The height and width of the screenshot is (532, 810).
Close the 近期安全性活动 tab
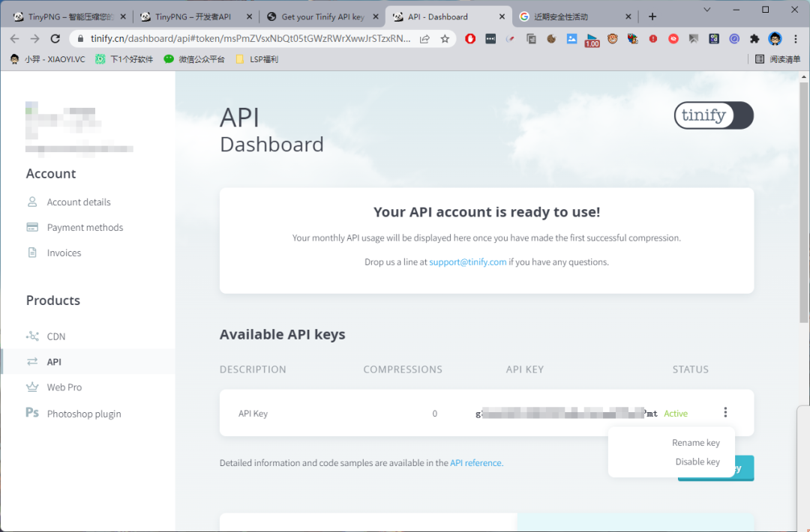(x=628, y=17)
